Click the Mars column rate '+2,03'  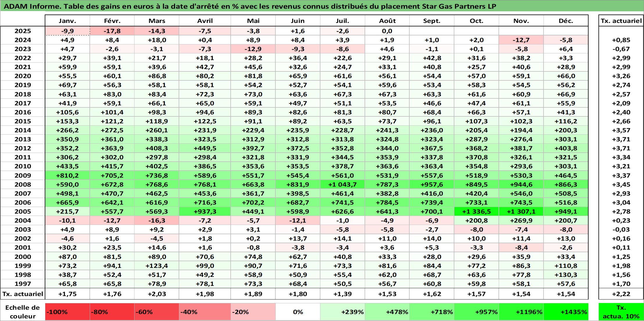[157, 294]
